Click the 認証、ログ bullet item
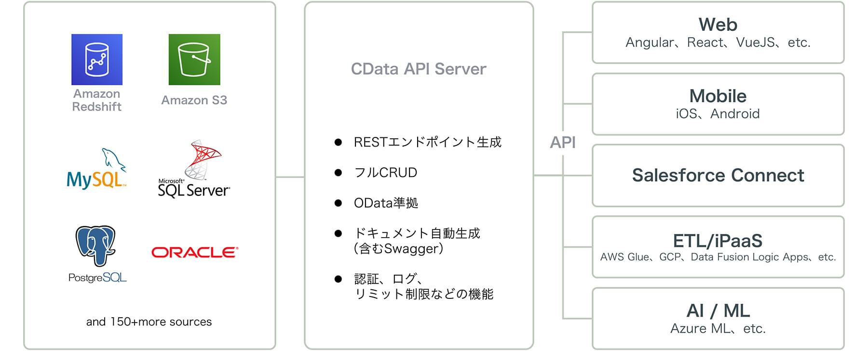 (x=423, y=286)
